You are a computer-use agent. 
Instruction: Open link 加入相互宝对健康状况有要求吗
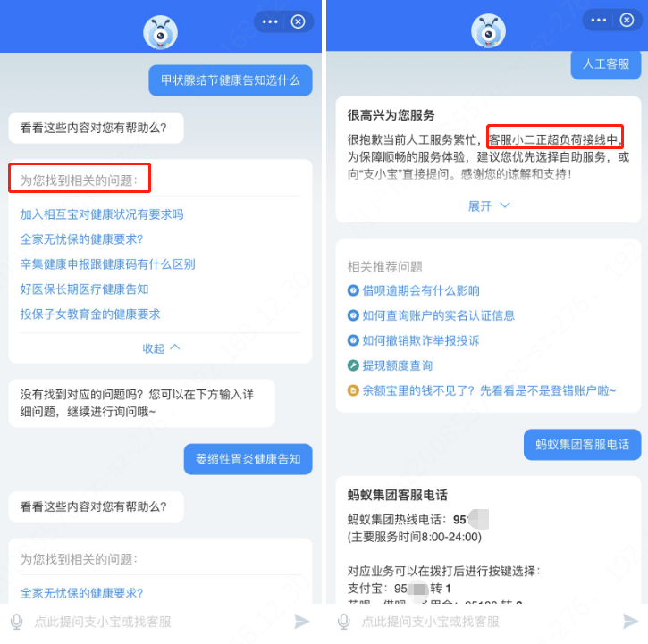coord(102,214)
